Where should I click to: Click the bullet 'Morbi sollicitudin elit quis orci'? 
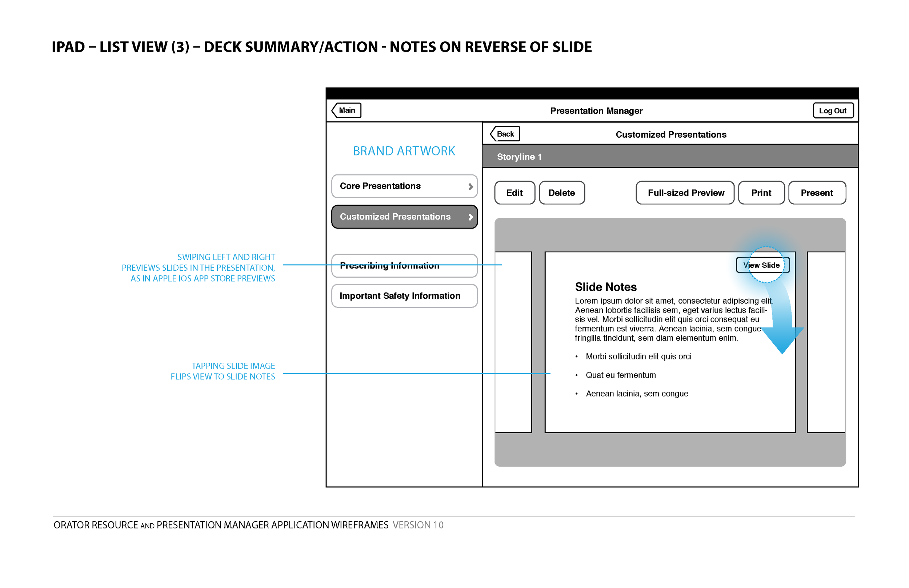click(x=638, y=357)
